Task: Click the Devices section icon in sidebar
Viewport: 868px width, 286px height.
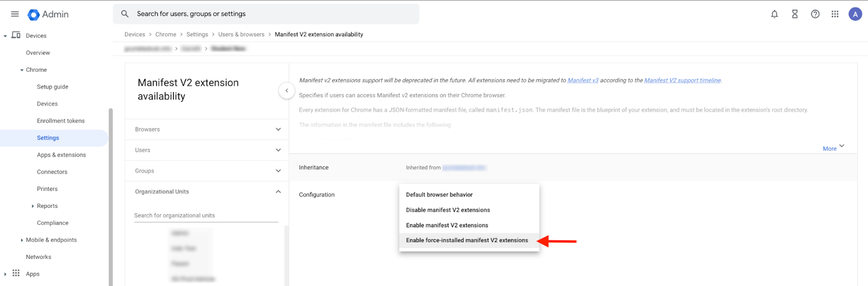Action: [x=16, y=35]
